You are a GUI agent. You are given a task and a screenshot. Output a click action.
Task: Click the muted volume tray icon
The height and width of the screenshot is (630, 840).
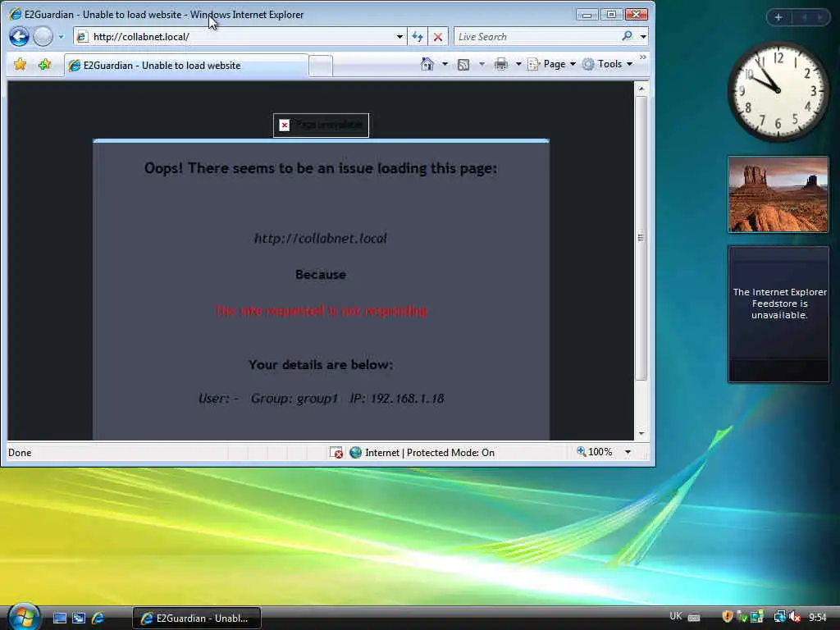[x=795, y=617]
